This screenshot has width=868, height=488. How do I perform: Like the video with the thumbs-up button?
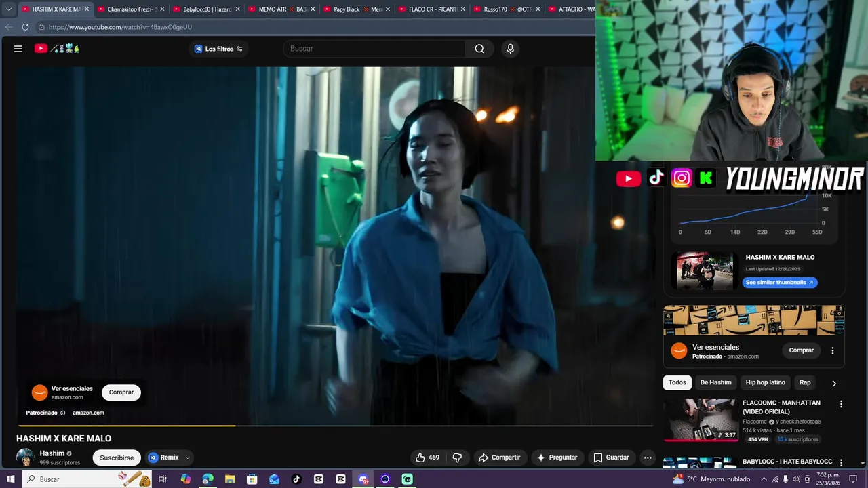pos(427,457)
